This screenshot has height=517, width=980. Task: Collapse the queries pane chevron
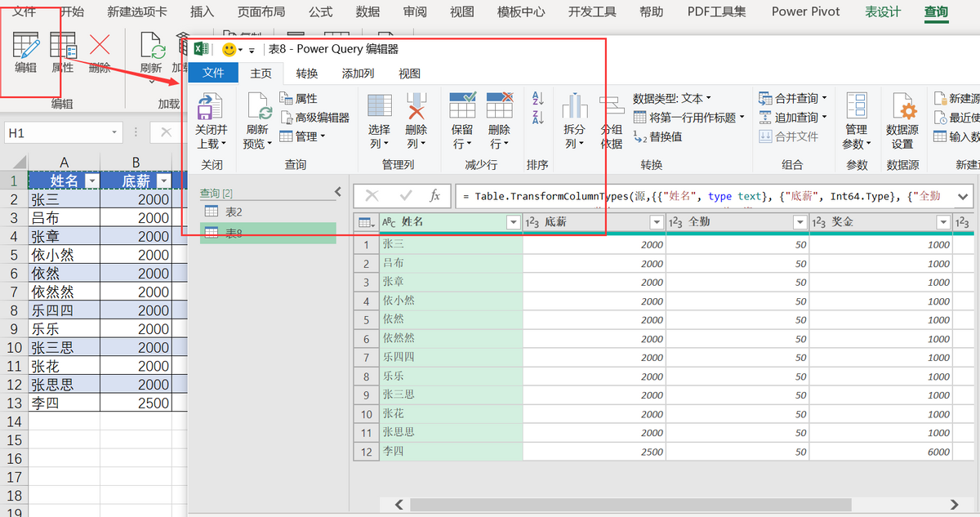pyautogui.click(x=337, y=192)
